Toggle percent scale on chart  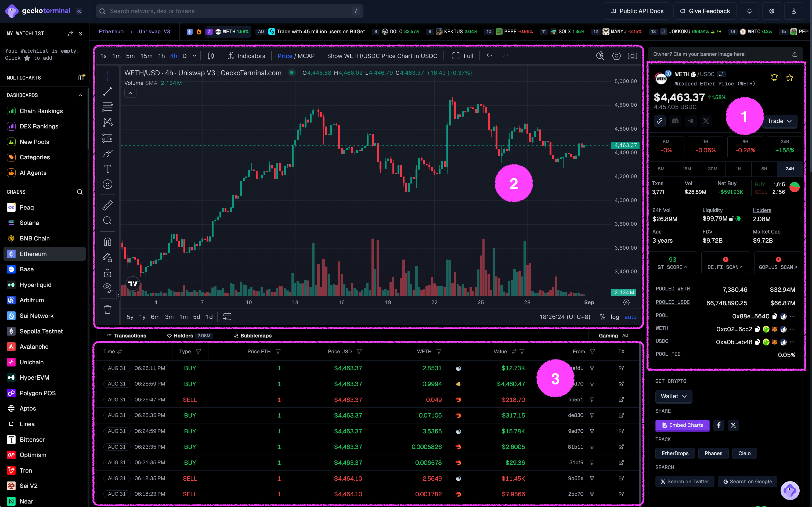coord(602,317)
